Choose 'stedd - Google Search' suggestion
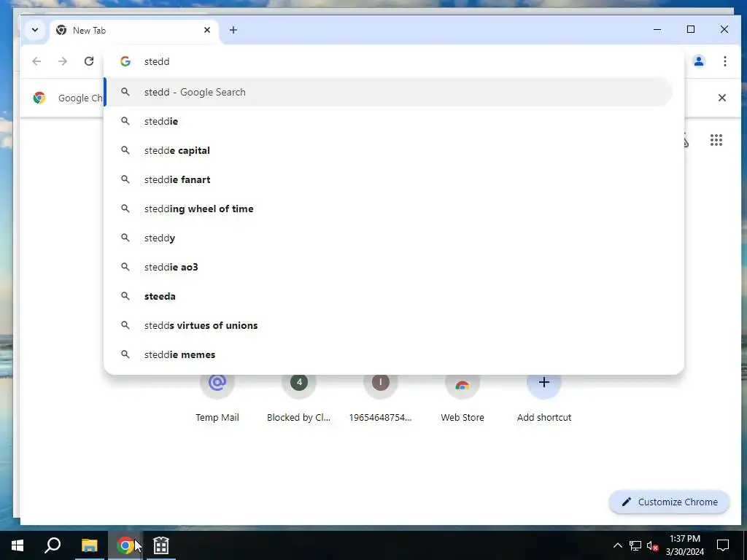The width and height of the screenshot is (747, 560). click(388, 92)
